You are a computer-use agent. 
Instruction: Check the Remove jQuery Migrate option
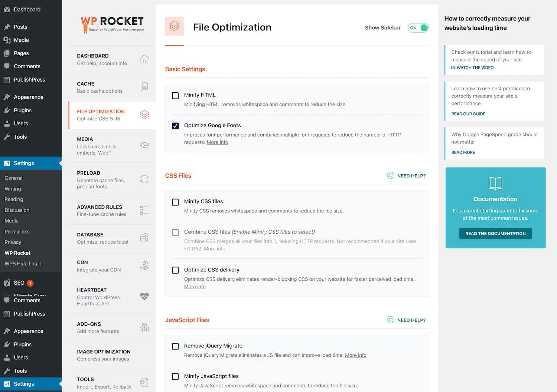175,346
